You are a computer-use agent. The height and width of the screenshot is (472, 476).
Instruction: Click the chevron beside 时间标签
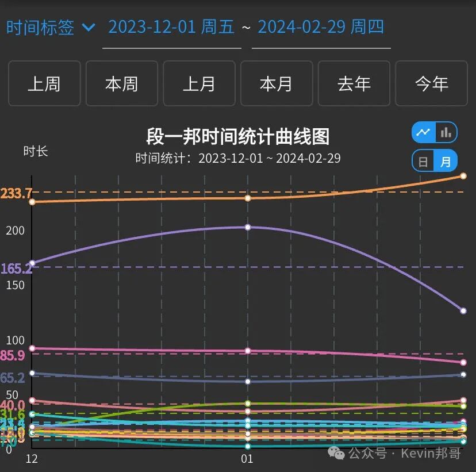click(89, 28)
